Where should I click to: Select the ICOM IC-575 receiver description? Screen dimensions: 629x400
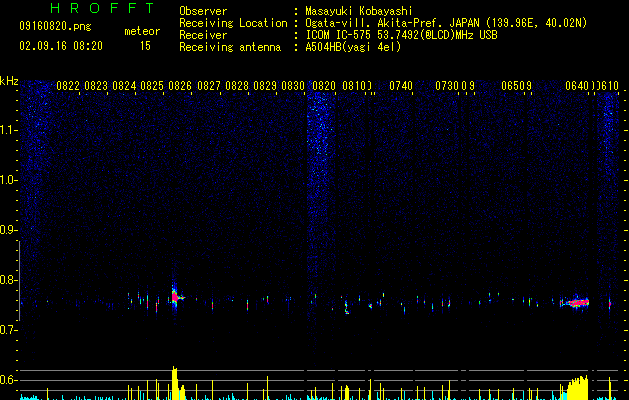(401, 35)
